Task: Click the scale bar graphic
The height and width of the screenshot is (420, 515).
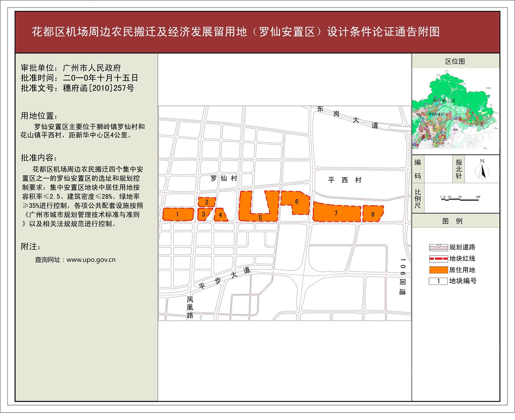Action: click(460, 199)
